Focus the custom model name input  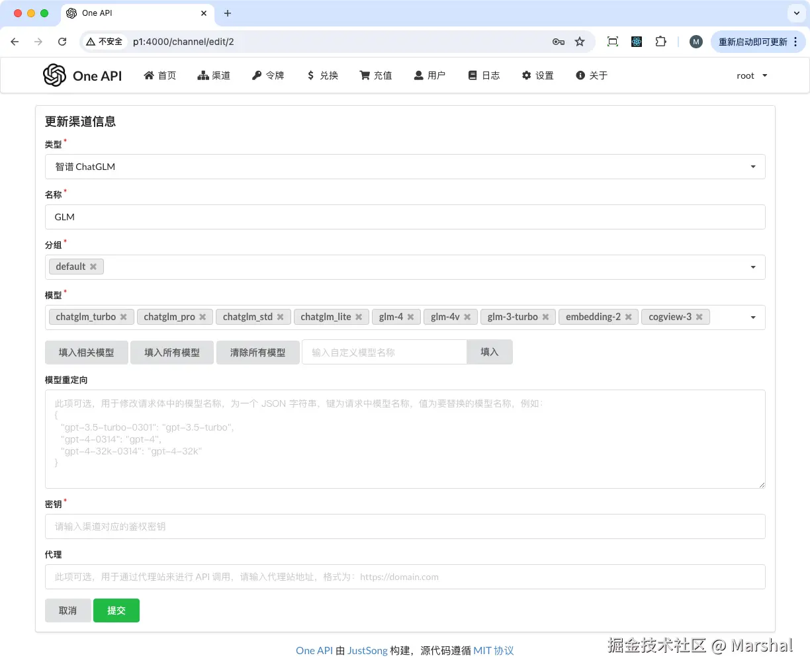384,353
